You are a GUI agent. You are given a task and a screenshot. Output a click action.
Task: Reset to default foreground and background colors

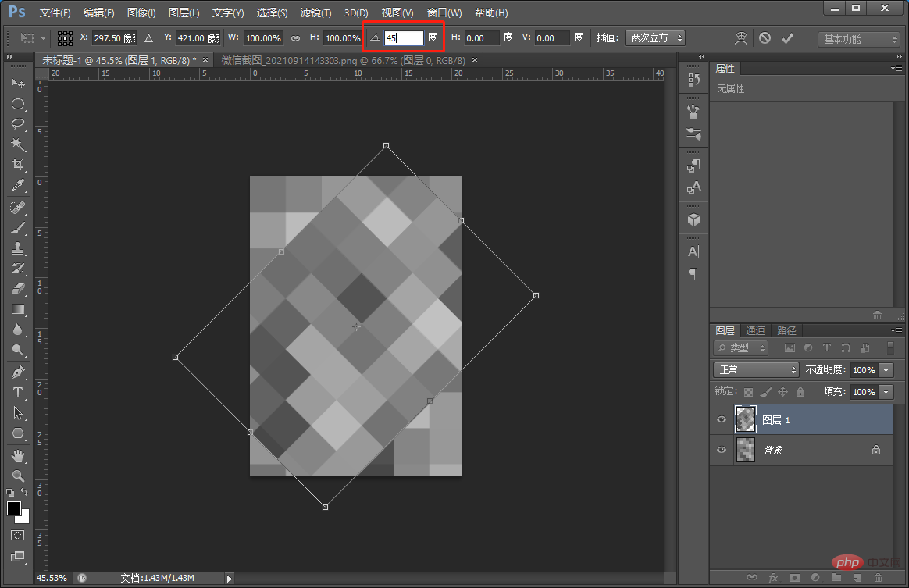click(10, 492)
